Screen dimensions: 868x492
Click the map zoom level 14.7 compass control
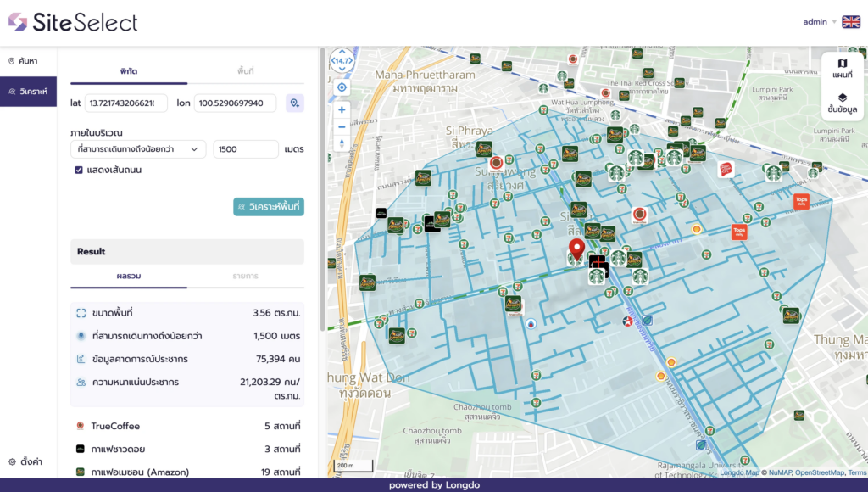[342, 60]
